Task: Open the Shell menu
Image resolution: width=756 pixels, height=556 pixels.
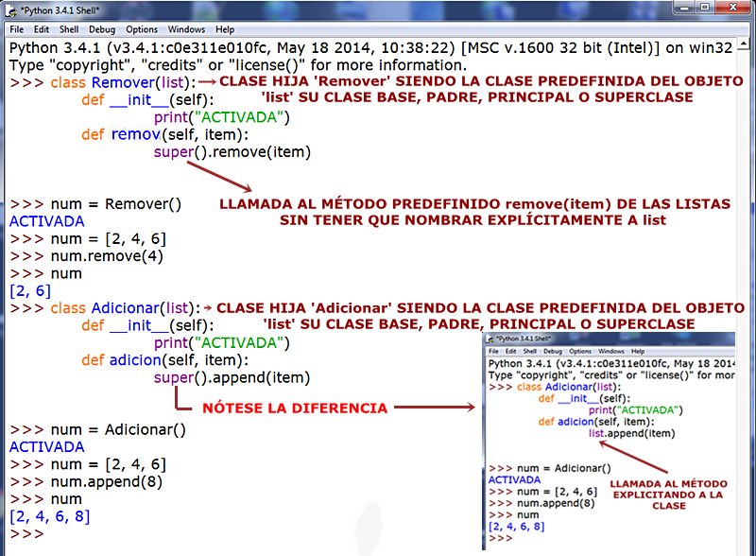Action: coord(68,28)
